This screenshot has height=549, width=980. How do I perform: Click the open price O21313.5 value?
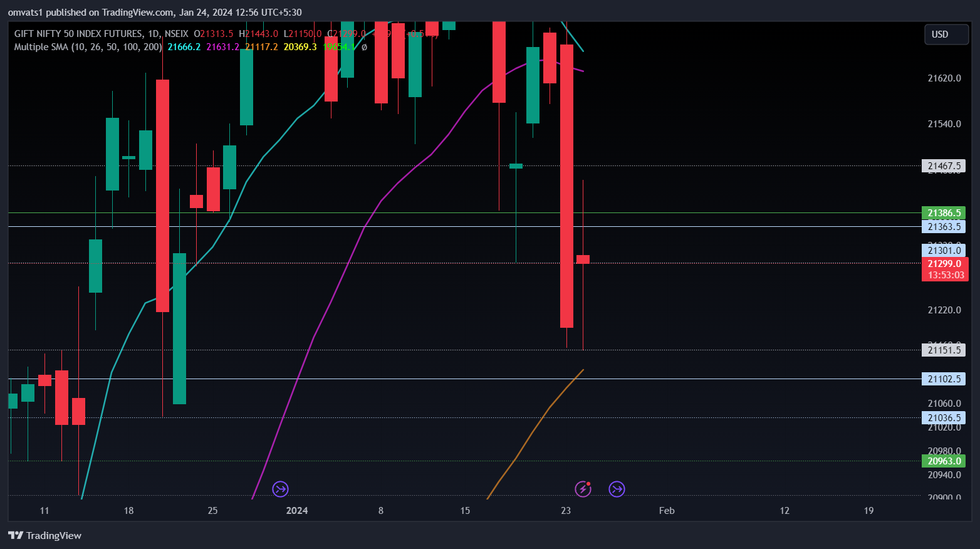pyautogui.click(x=214, y=34)
